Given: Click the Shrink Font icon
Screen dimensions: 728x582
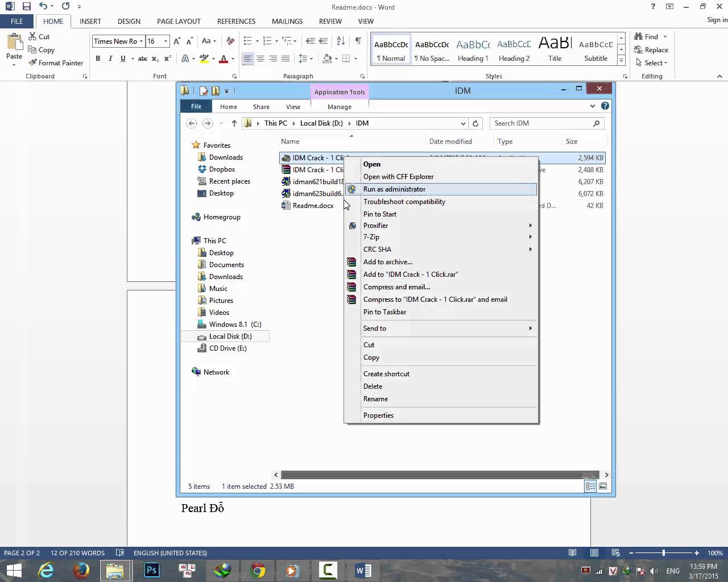Looking at the screenshot, I should point(189,41).
